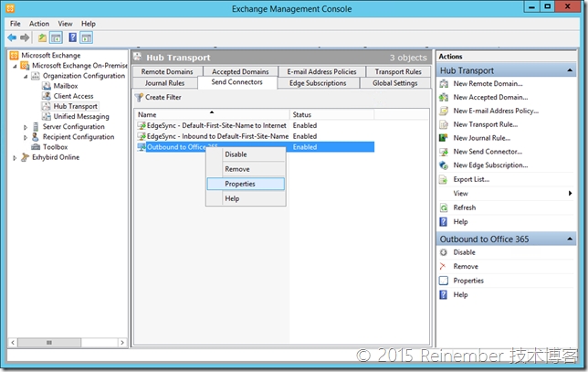Image resolution: width=588 pixels, height=372 pixels.
Task: Open the View menu in the menu bar
Action: pos(65,24)
